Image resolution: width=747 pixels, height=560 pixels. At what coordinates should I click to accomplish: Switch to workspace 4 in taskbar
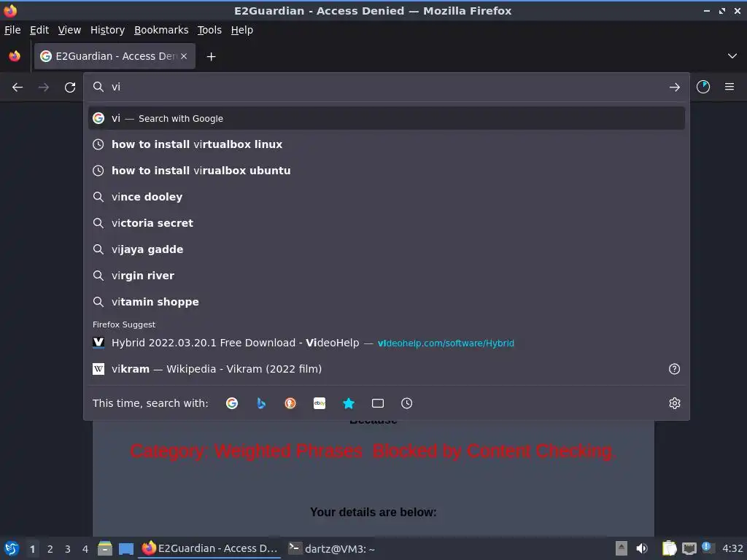[x=85, y=549]
